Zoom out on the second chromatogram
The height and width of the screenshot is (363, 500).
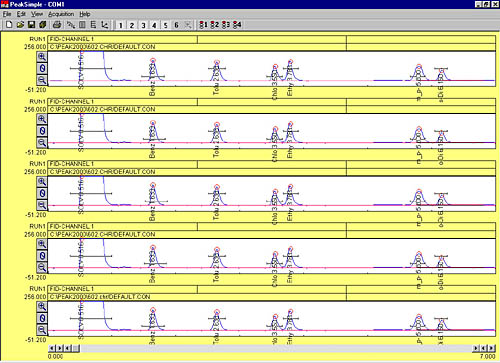click(42, 143)
